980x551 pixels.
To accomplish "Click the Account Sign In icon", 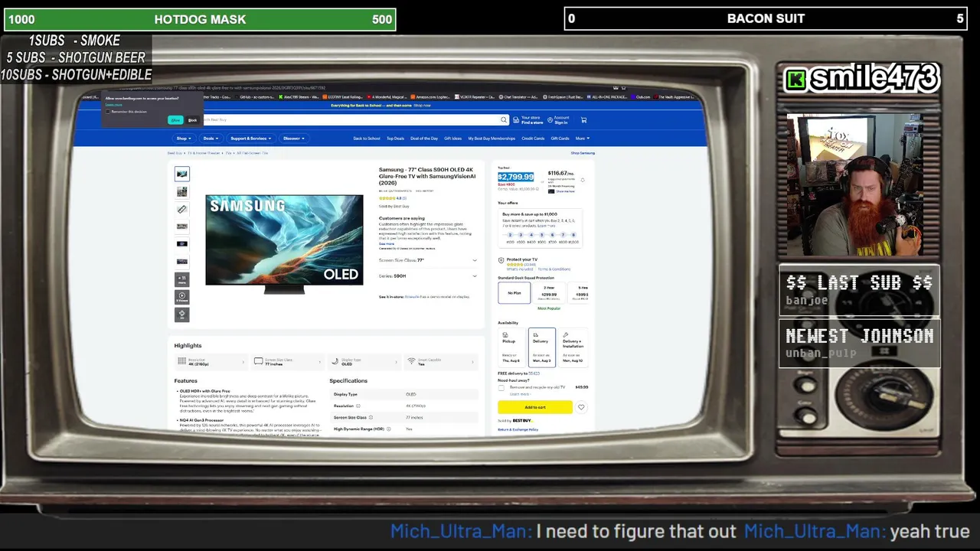I will 549,120.
